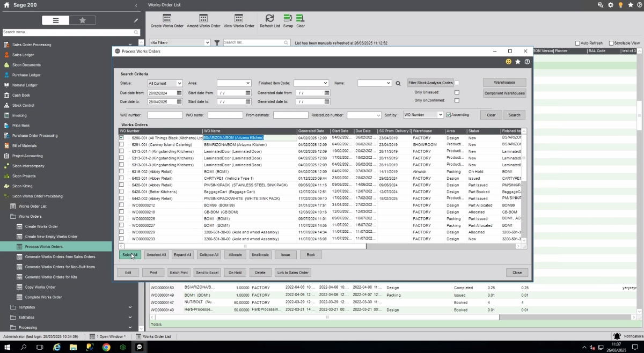
Task: Click the Search button in criteria
Action: point(514,115)
